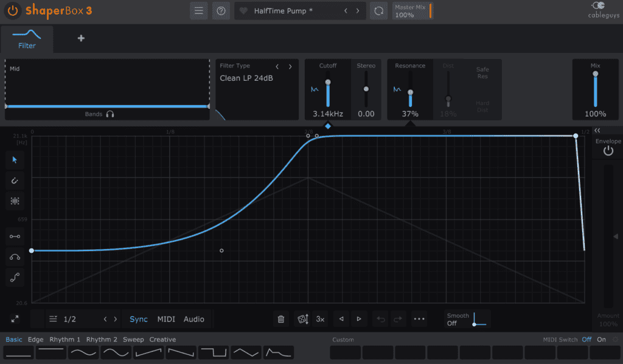Click the Audio trigger mode button
623x364 pixels.
pos(194,318)
